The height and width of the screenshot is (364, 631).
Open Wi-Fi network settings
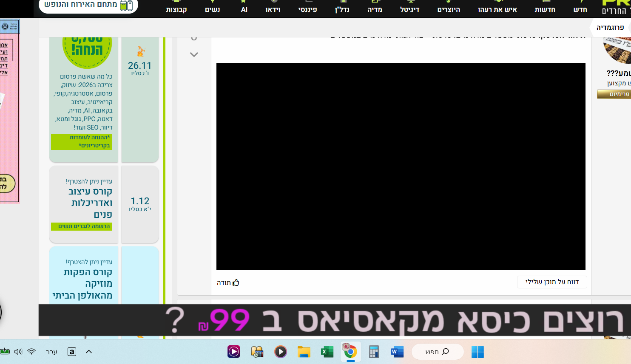click(31, 352)
